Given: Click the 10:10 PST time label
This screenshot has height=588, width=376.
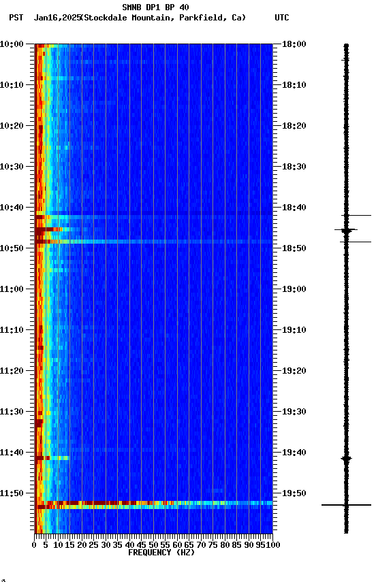Looking at the screenshot, I should point(12,85).
